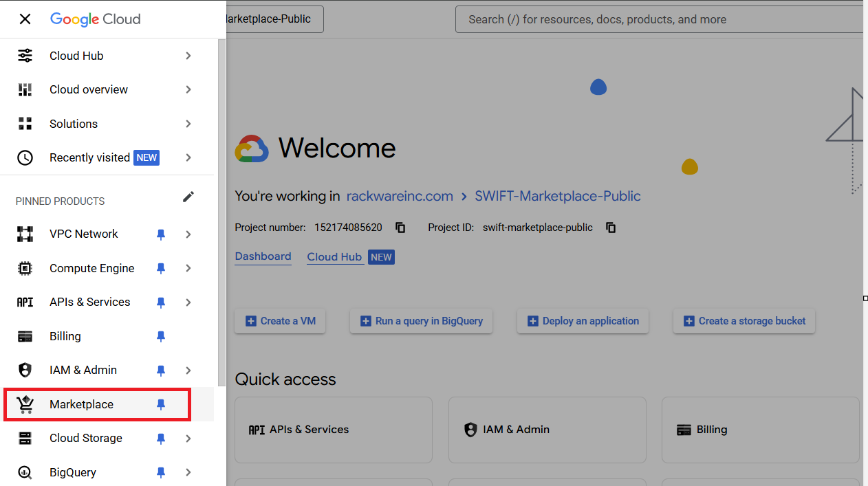Screen dimensions: 868x486
Task: Click the navigation menu scrollbar
Action: coord(221,213)
